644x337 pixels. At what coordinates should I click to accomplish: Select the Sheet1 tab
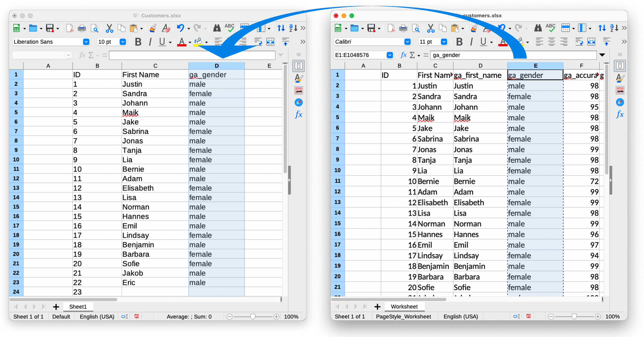click(78, 307)
